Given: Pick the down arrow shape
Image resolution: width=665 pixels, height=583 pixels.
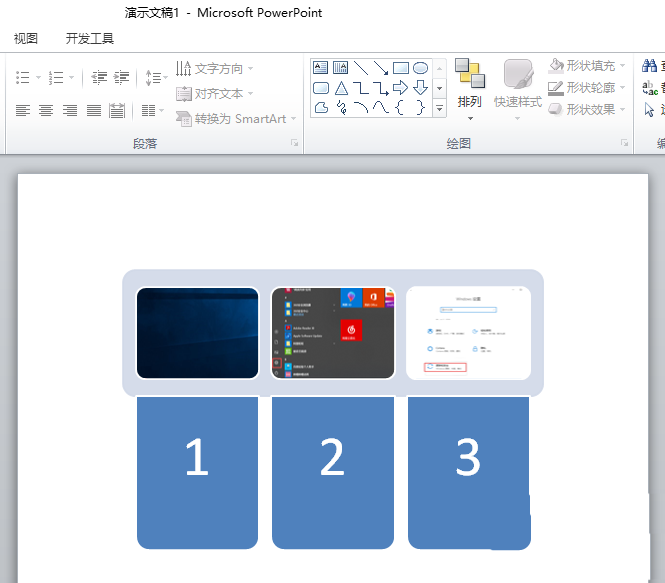Looking at the screenshot, I should (420, 88).
